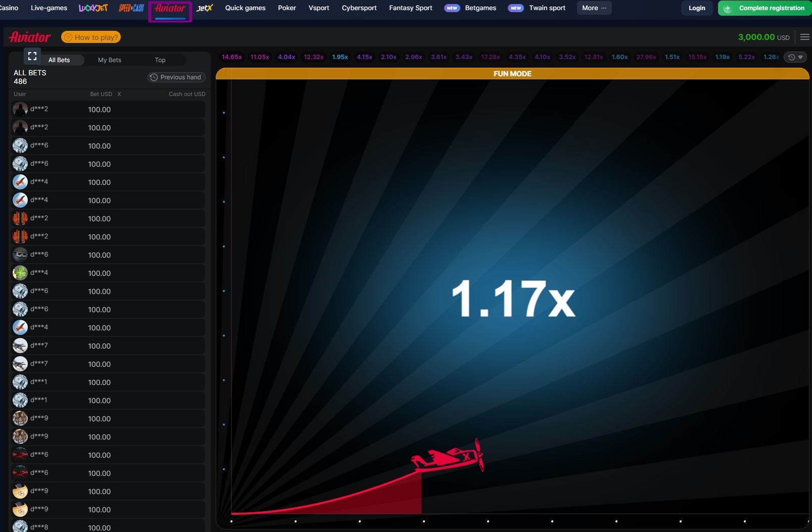This screenshot has height=532, width=812.
Task: Click the Aviator logo in top navigation
Action: click(x=170, y=9)
